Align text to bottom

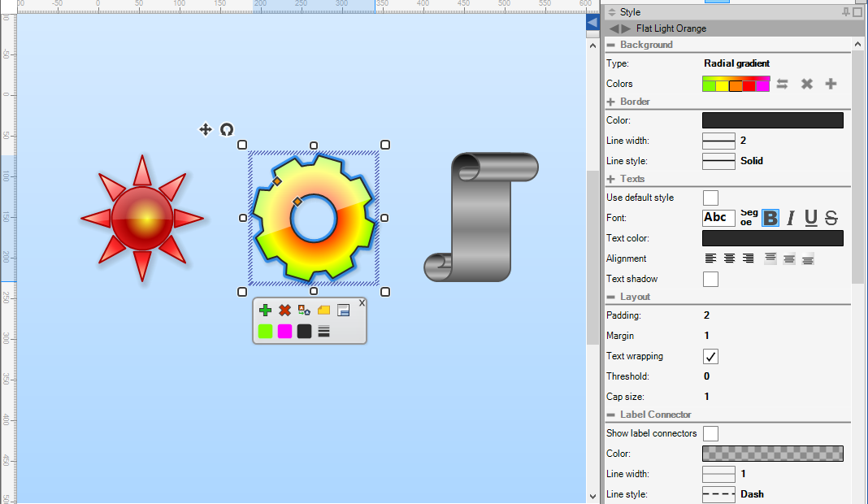pyautogui.click(x=808, y=258)
